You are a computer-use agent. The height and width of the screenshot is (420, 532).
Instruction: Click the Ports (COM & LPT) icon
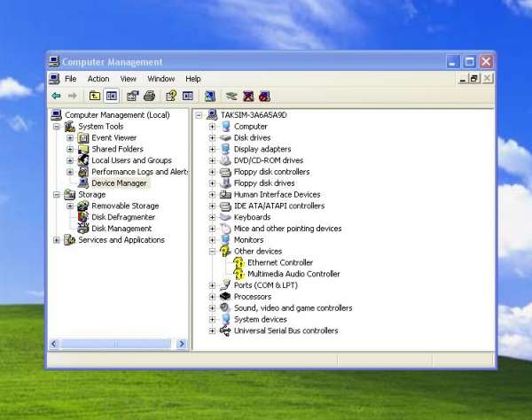225,285
